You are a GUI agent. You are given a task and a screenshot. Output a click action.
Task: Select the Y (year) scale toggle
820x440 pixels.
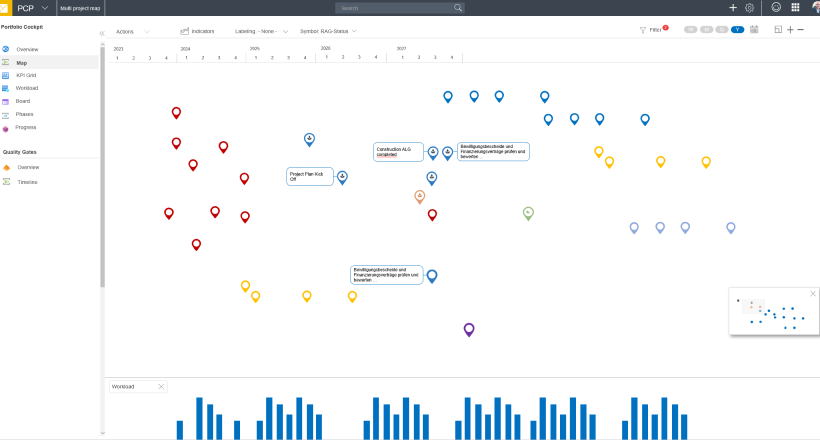pos(737,30)
